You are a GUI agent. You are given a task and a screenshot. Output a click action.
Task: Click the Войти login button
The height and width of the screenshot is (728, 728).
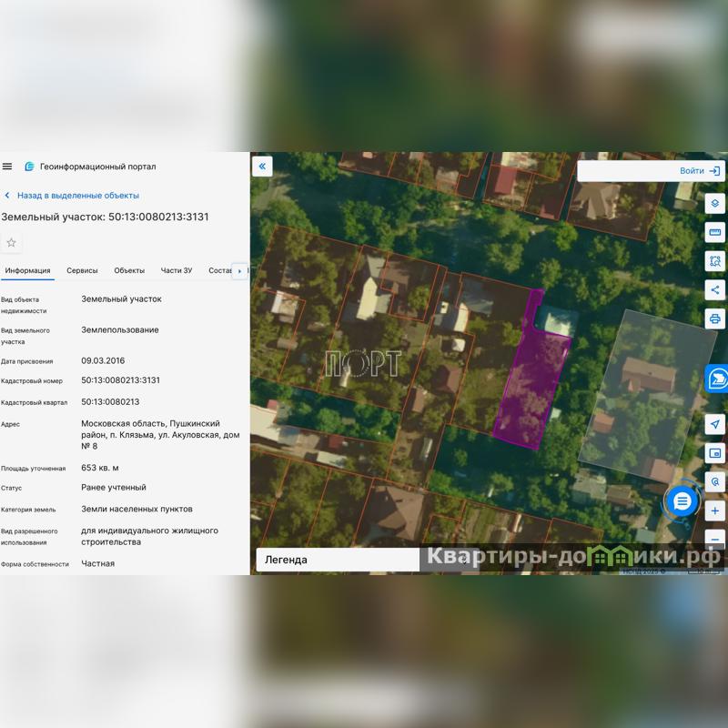click(x=700, y=170)
